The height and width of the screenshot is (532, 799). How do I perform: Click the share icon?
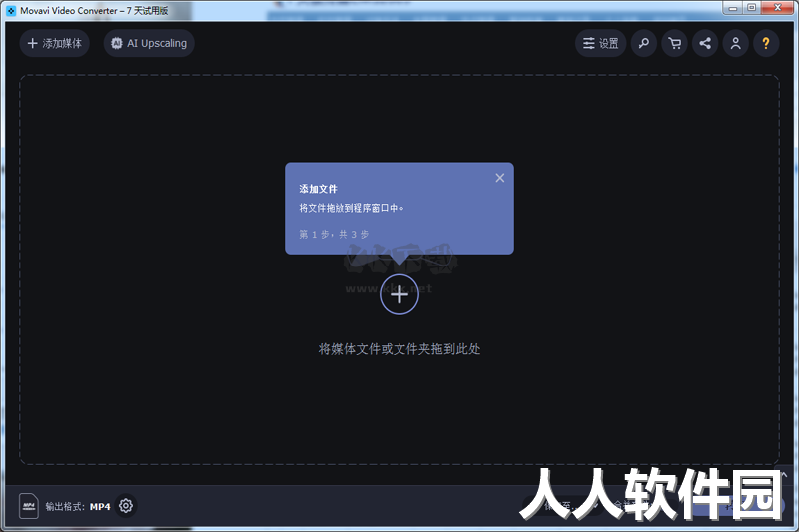pyautogui.click(x=705, y=43)
